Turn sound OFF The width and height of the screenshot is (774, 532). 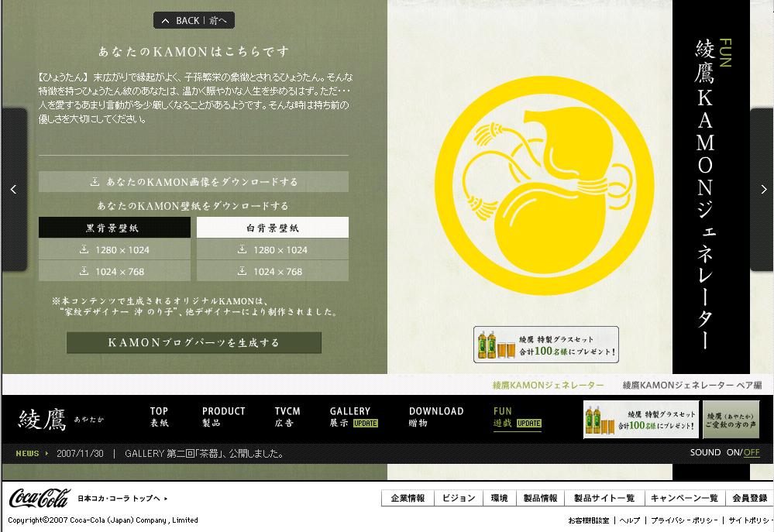pyautogui.click(x=752, y=452)
